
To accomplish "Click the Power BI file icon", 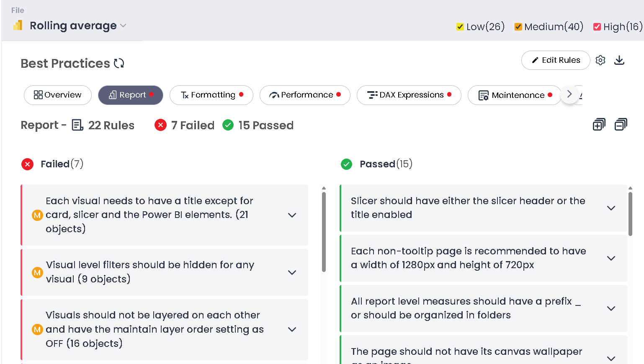I will tap(18, 26).
